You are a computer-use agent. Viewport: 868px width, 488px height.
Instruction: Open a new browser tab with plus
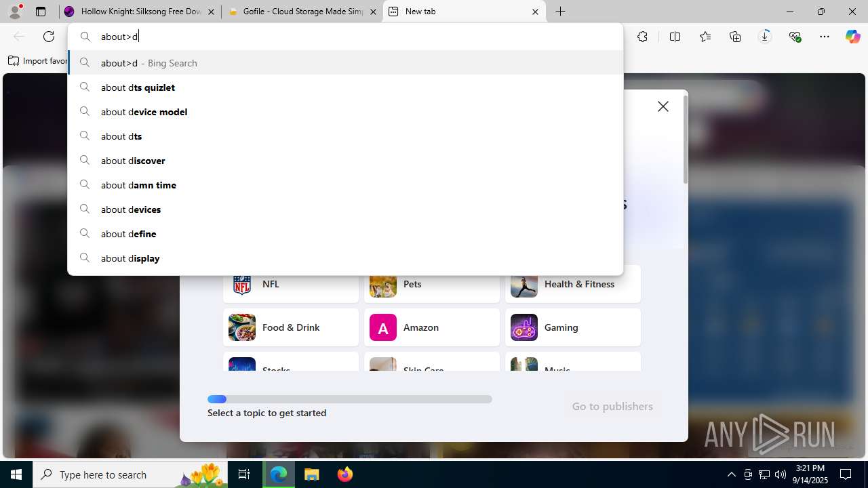pos(561,12)
